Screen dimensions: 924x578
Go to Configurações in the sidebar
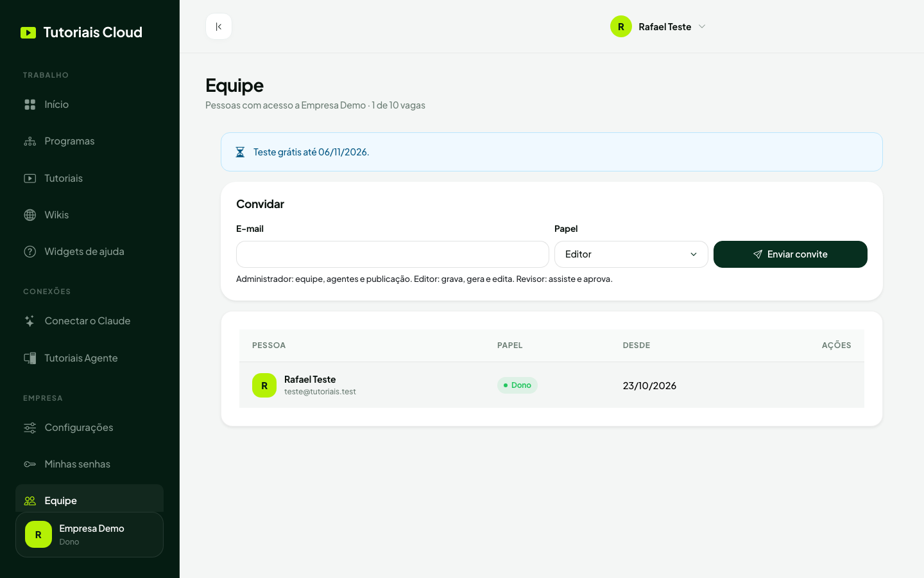[89, 428]
